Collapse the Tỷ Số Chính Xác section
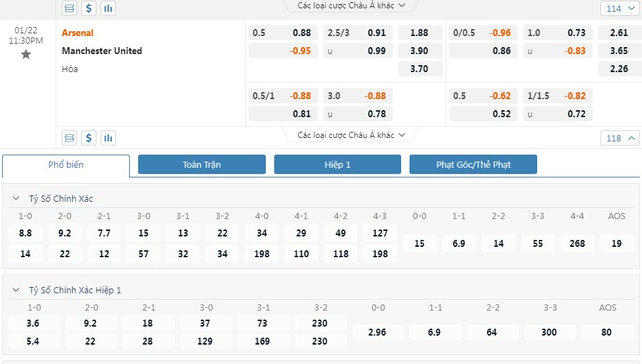Screen dimensions: 642x364 [x=16, y=199]
